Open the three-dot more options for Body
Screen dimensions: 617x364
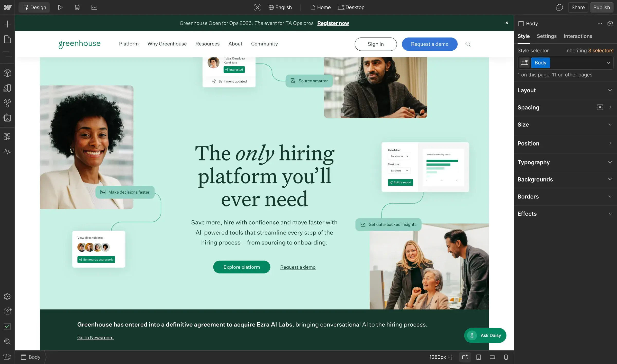(x=600, y=23)
